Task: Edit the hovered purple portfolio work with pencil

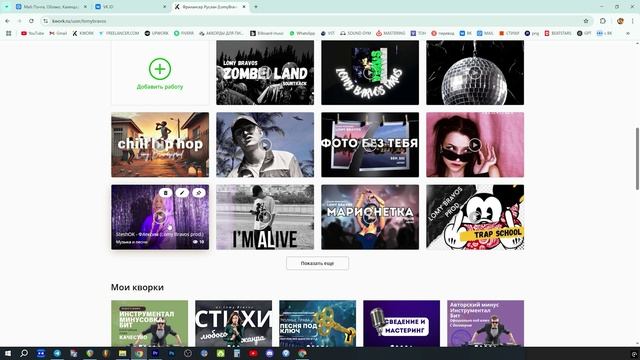Action: coord(182,193)
